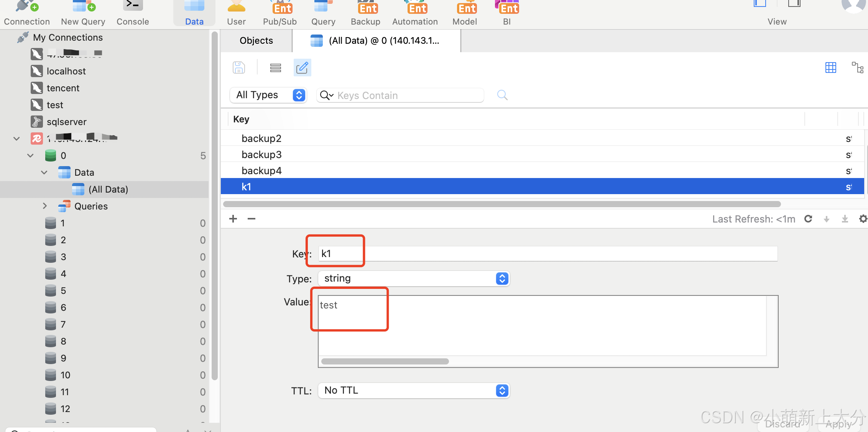Switch to the Objects tab

(256, 41)
